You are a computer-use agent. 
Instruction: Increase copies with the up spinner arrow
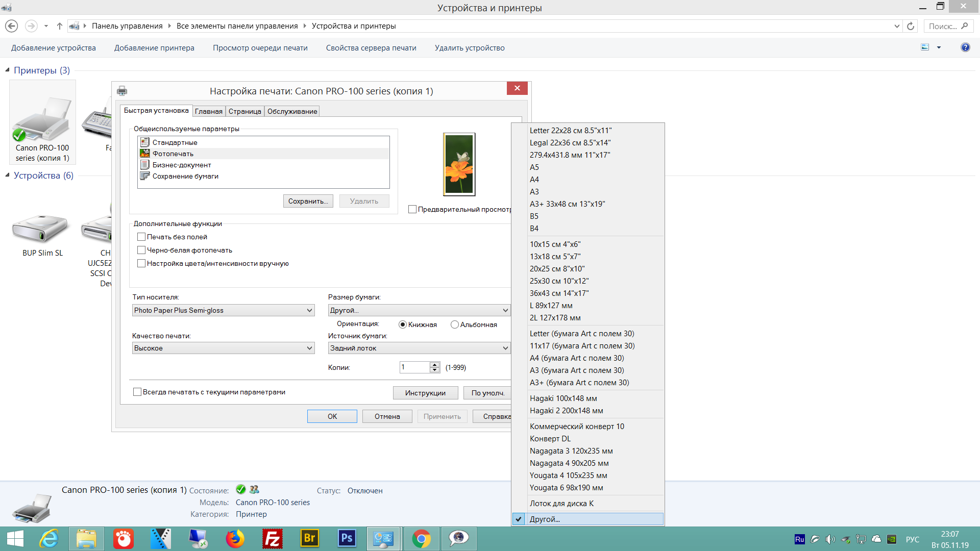point(435,365)
